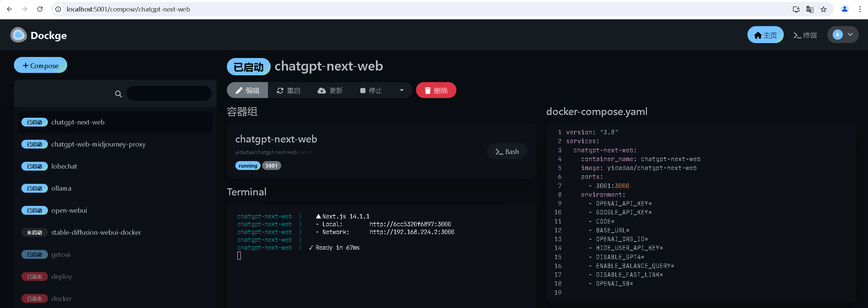The height and width of the screenshot is (308, 868).
Task: Expand the dropdown caret next to 停止
Action: point(402,90)
